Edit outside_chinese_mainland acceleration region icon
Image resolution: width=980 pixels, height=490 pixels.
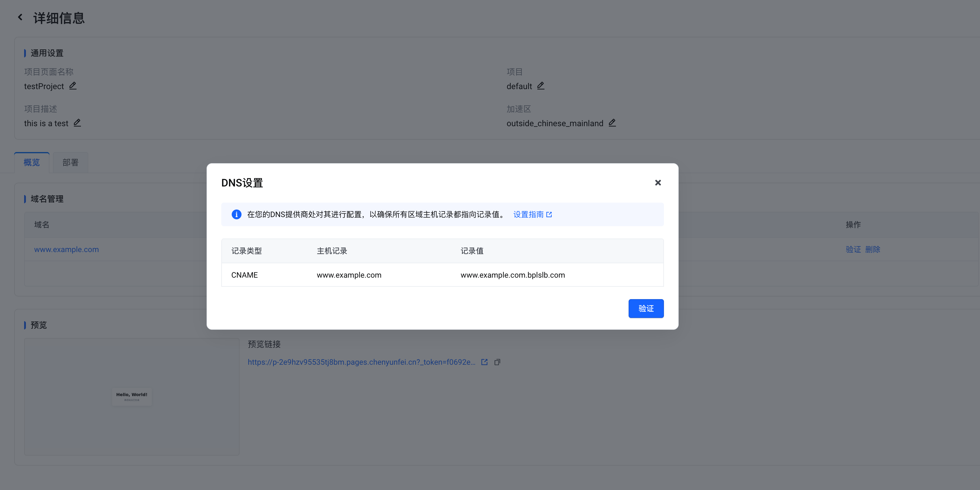coord(612,123)
